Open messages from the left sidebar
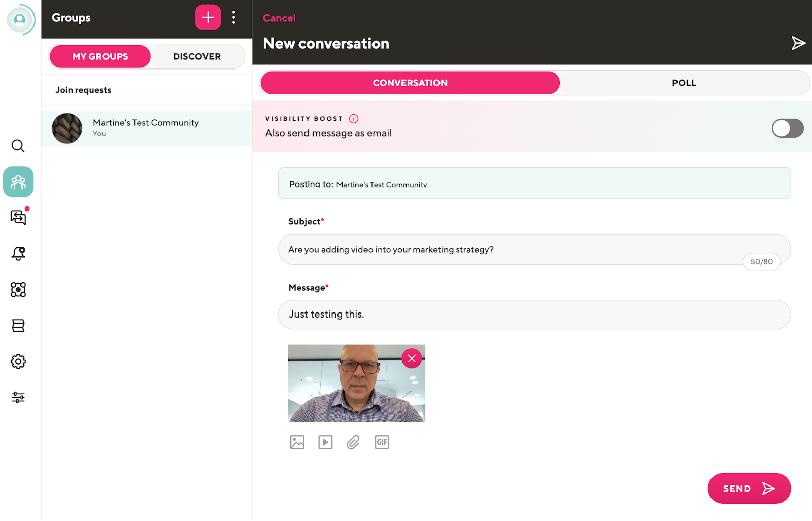This screenshot has height=521, width=812. click(18, 218)
